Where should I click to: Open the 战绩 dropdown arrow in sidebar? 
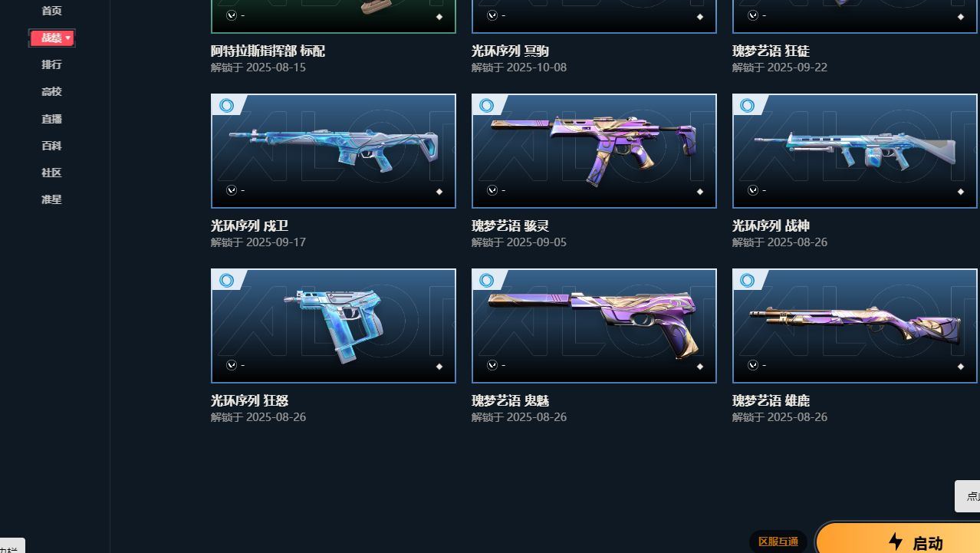[x=68, y=38]
